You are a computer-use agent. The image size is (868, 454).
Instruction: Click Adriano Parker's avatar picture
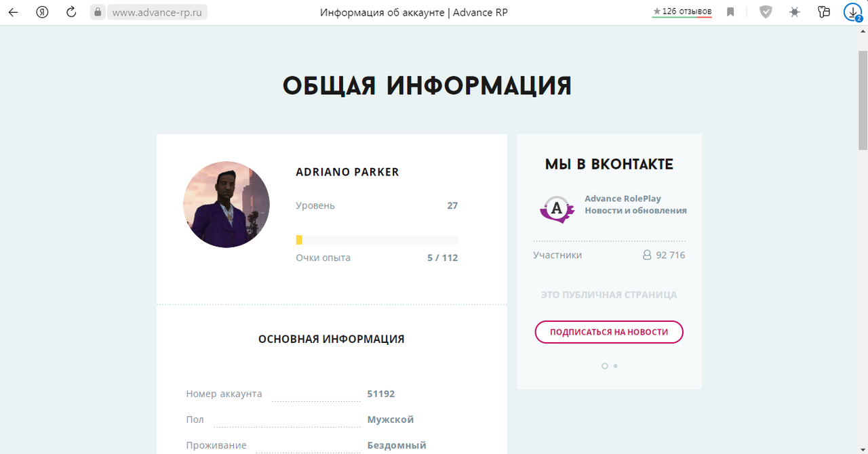[x=226, y=205]
